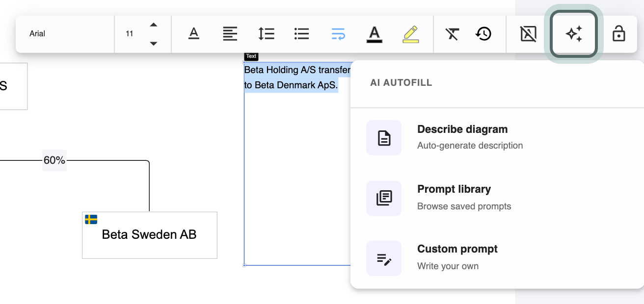The height and width of the screenshot is (304, 644).
Task: Open the underlined A text style icon
Action: click(x=194, y=34)
